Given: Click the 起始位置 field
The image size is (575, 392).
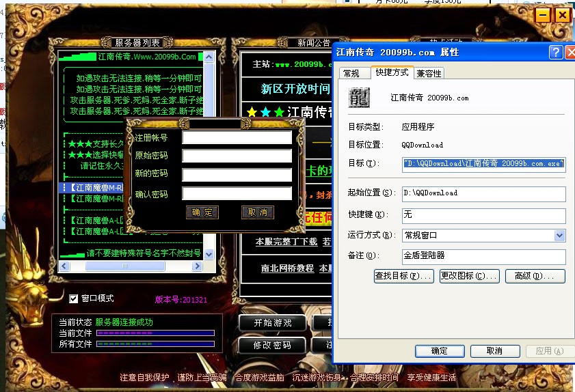Looking at the screenshot, I should [x=483, y=194].
